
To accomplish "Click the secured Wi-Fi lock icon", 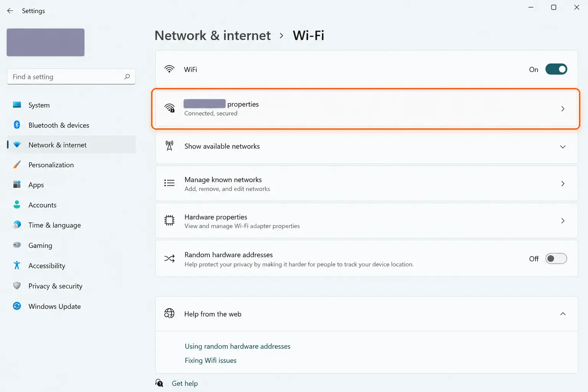I will tap(170, 108).
